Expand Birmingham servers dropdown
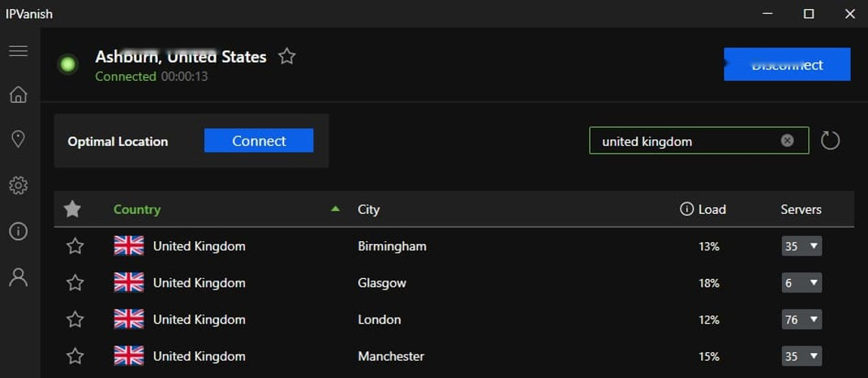Image resolution: width=868 pixels, height=378 pixels. click(802, 246)
